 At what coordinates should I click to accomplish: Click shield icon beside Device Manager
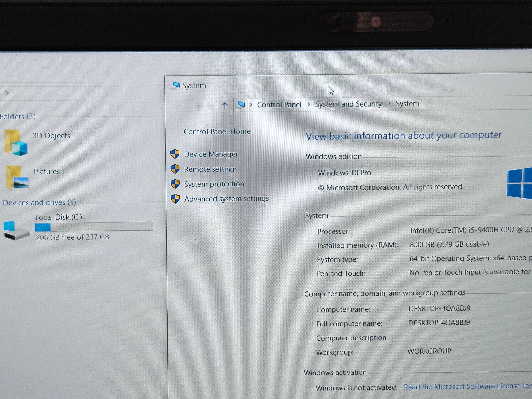click(175, 154)
